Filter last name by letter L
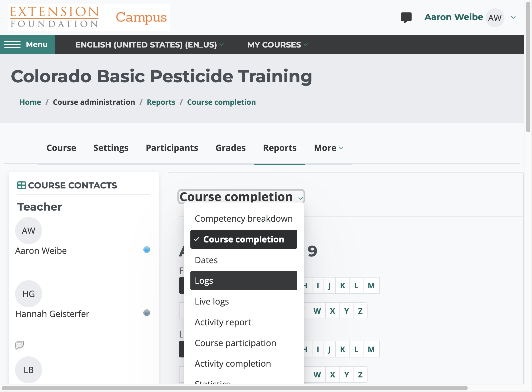Image resolution: width=532 pixels, height=392 pixels. (356, 349)
